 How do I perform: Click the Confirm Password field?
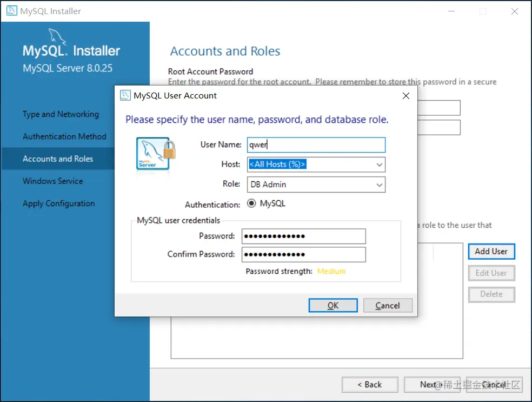(x=304, y=255)
